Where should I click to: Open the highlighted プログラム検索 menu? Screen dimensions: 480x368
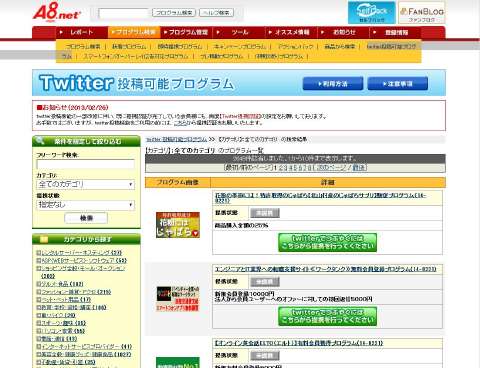pos(134,32)
